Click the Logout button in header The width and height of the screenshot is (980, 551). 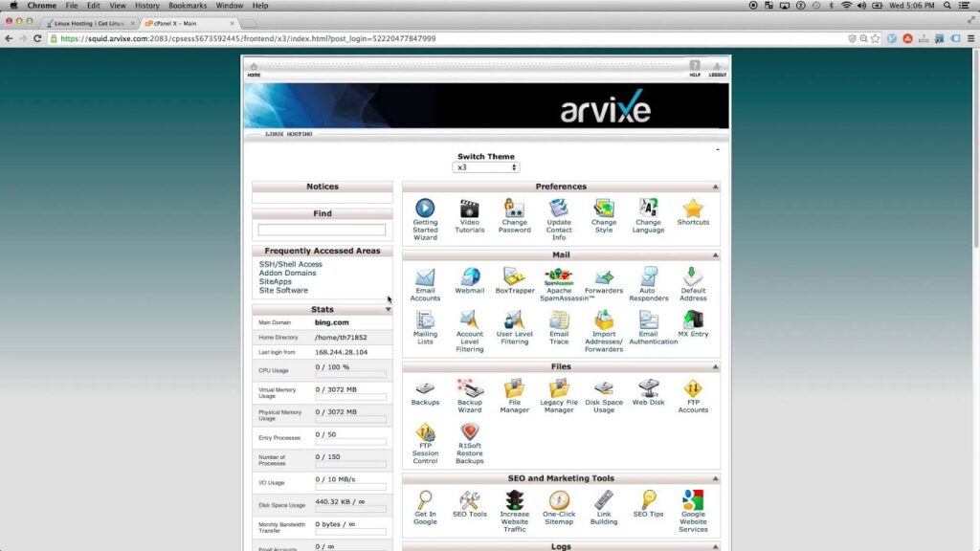click(717, 69)
